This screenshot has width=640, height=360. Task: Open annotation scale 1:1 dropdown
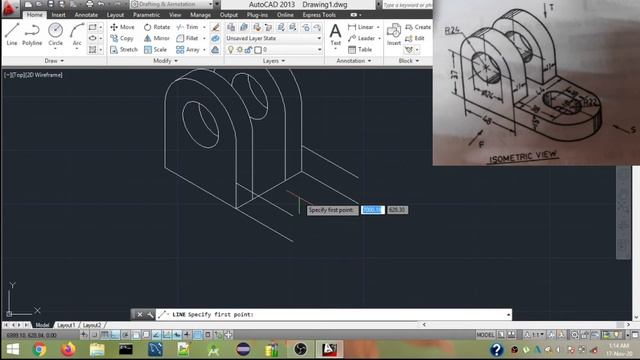(535, 335)
